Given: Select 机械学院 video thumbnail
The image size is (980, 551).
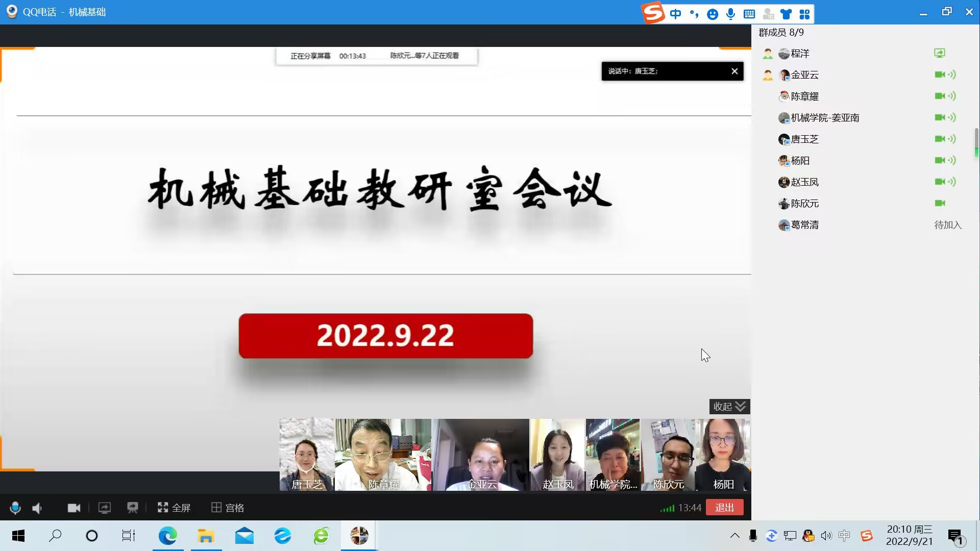Looking at the screenshot, I should (612, 455).
